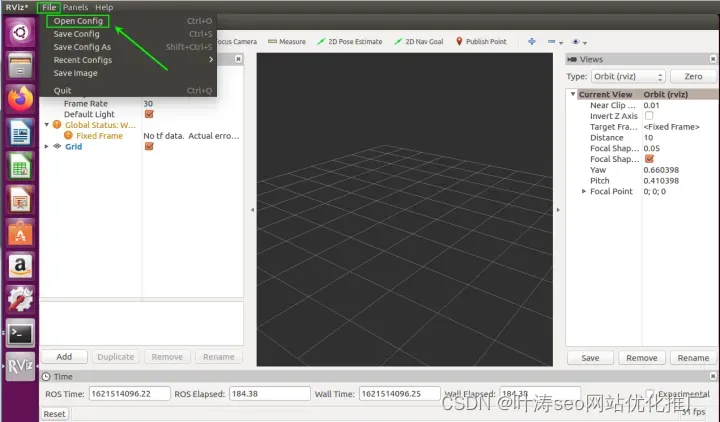Click the blue plus add-tool icon
The image size is (720, 422).
532,41
